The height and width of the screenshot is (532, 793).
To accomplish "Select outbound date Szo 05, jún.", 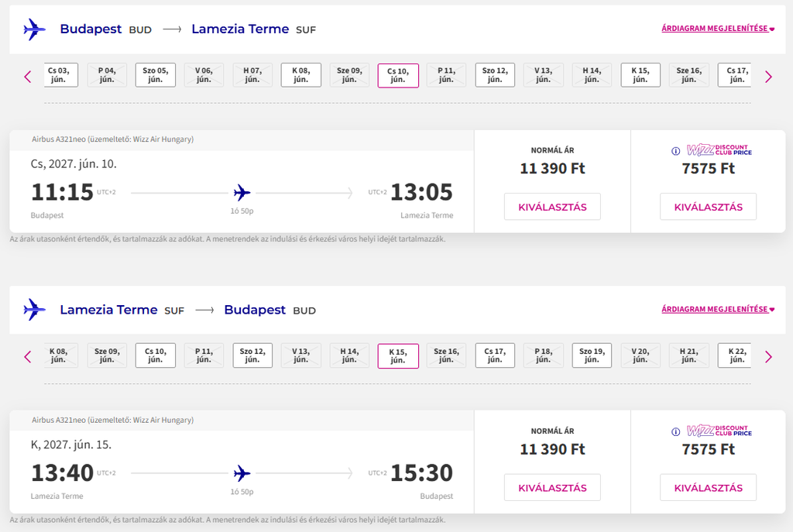I will click(x=155, y=75).
